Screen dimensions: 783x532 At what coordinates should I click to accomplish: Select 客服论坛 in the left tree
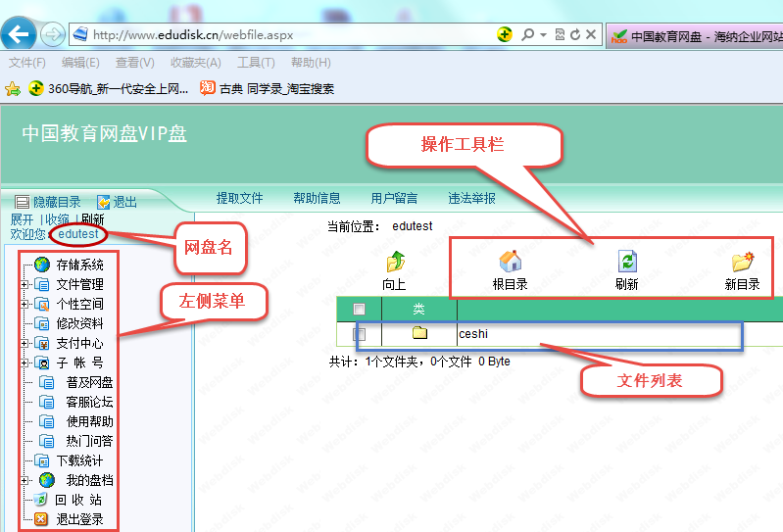[x=89, y=402]
